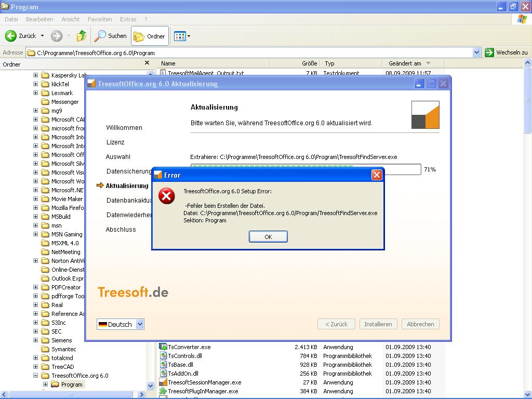Select the Movie Maker folder icon
Screen dimensions: 532x399
45,199
